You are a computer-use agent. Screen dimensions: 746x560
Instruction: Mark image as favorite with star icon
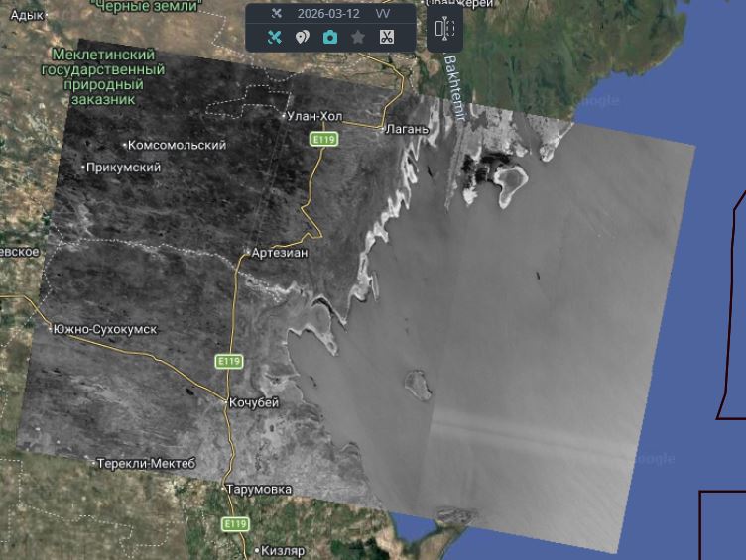[358, 37]
